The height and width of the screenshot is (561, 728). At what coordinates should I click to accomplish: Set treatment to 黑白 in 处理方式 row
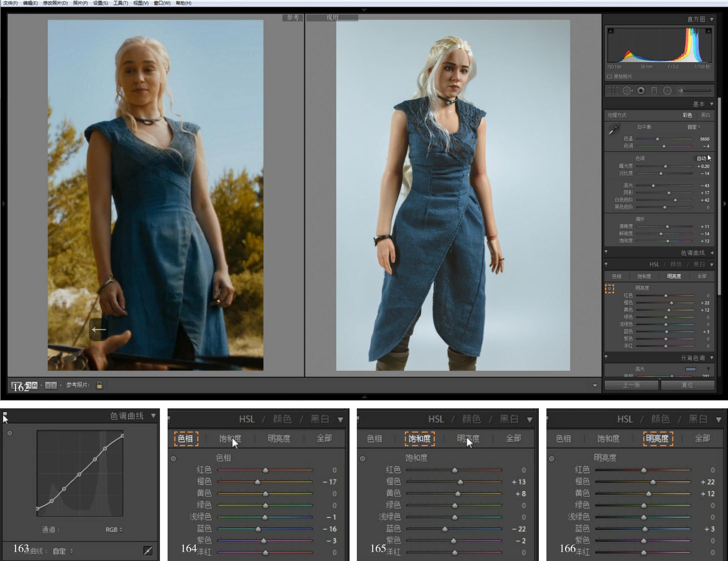(705, 115)
